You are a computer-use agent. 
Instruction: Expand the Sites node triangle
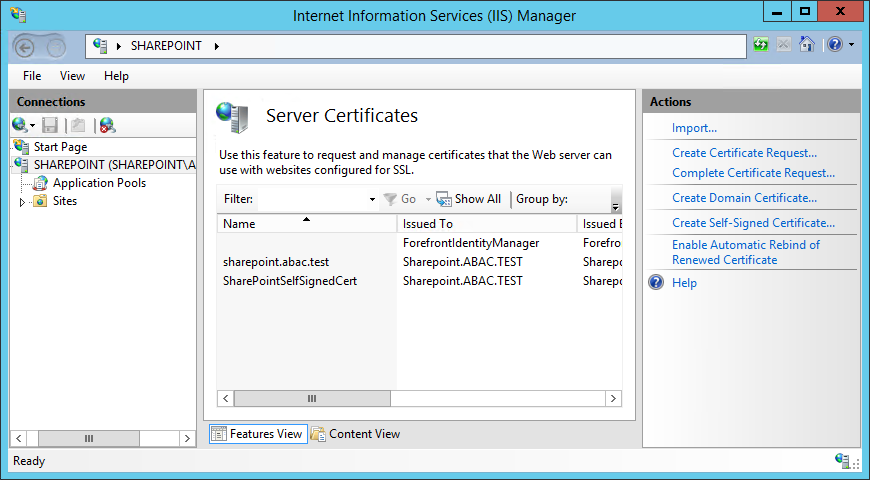click(22, 202)
